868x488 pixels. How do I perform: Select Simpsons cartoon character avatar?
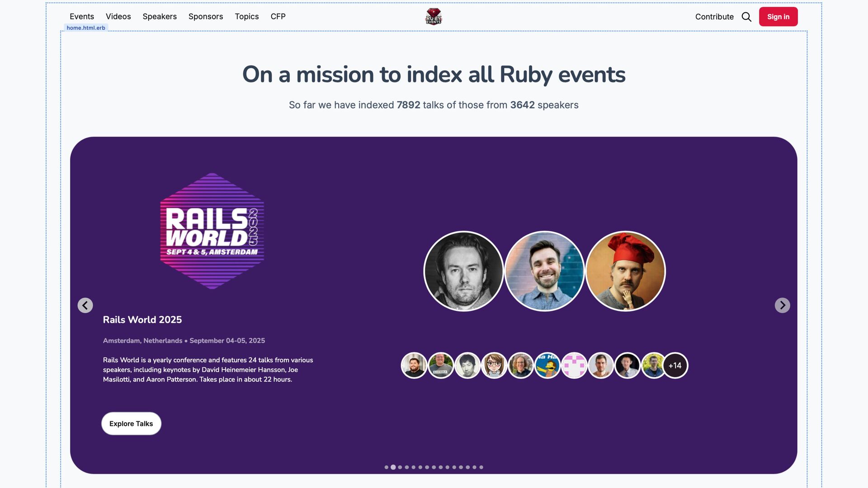tap(547, 366)
